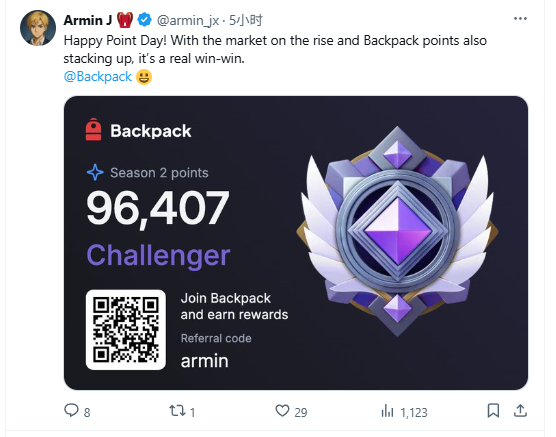Click the QR code in the card
The width and height of the screenshot is (556, 437).
[x=126, y=330]
